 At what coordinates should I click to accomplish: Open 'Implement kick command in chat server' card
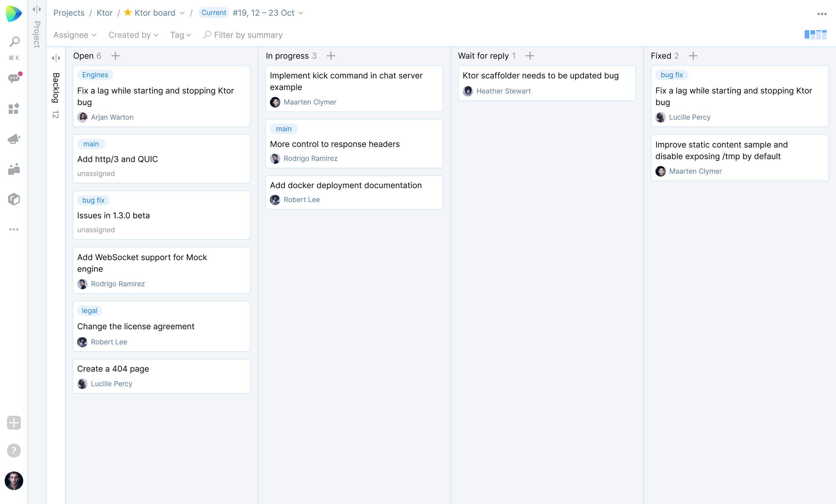coord(354,89)
